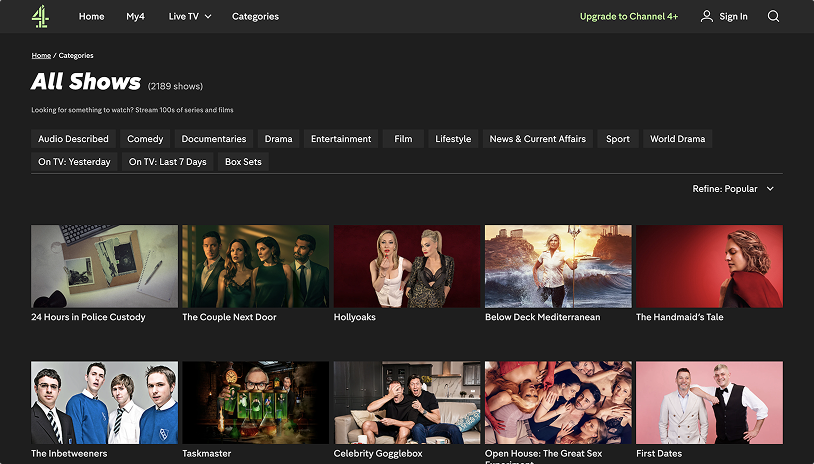Viewport: 814px width, 464px height.
Task: Open Below Deck Mediterranean thumbnail
Action: point(558,266)
